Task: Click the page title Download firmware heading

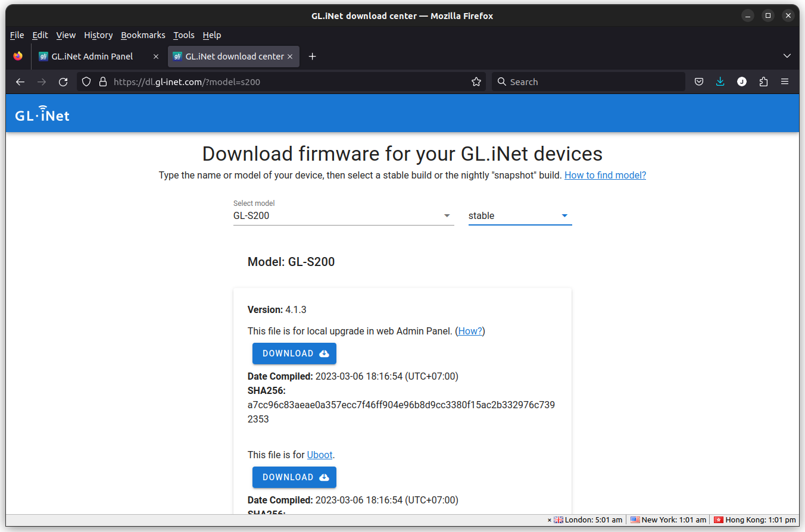Action: pyautogui.click(x=402, y=154)
